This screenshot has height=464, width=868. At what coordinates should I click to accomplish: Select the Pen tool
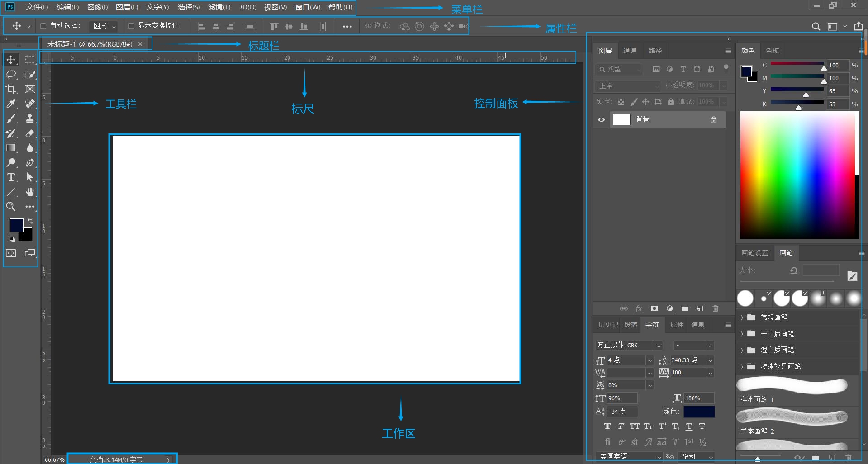[x=30, y=163]
